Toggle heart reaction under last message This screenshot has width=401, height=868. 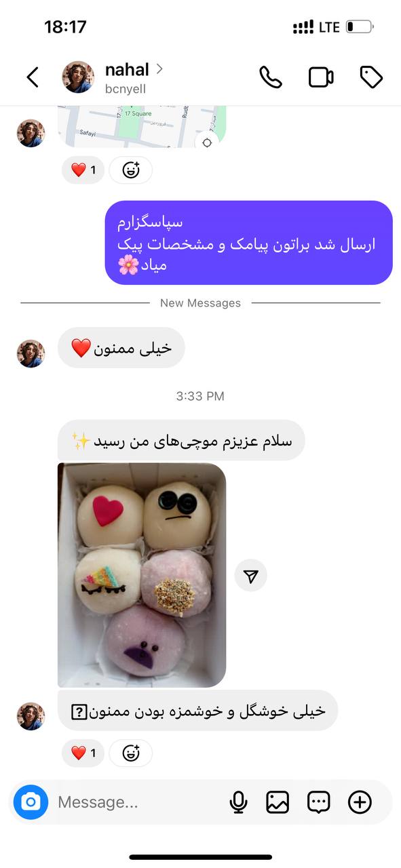point(83,753)
